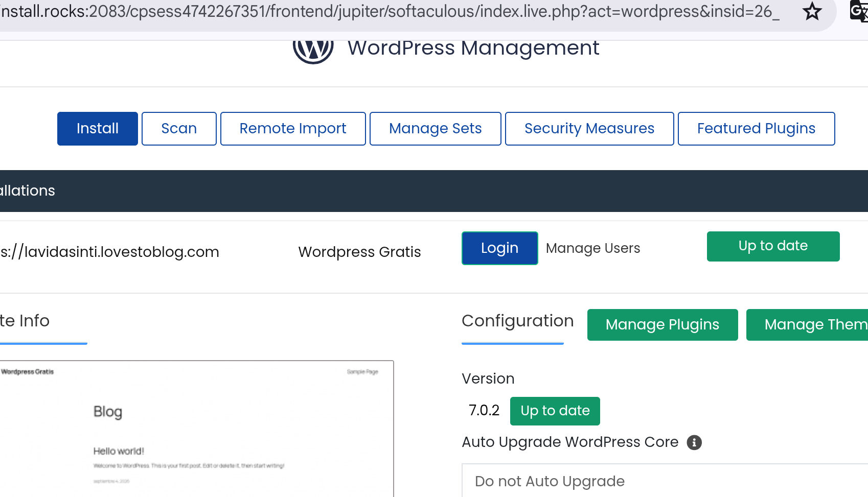The height and width of the screenshot is (497, 868).
Task: Expand the Auto Upgrade WordPress Core dropdown
Action: [x=665, y=481]
